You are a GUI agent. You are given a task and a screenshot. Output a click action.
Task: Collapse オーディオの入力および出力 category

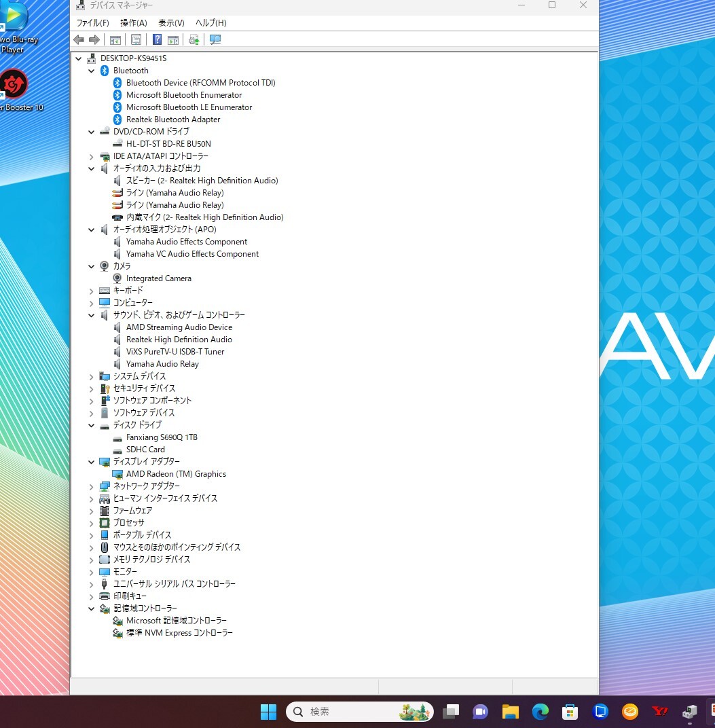point(92,168)
